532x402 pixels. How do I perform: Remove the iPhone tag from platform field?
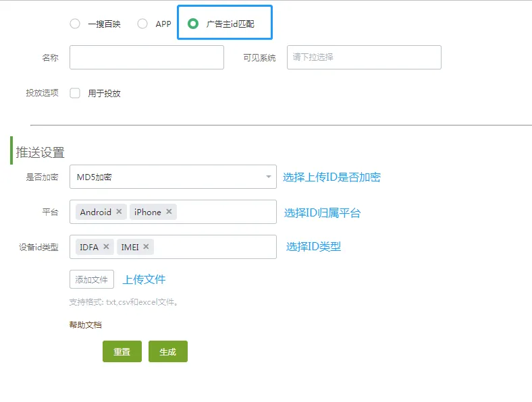tap(169, 212)
